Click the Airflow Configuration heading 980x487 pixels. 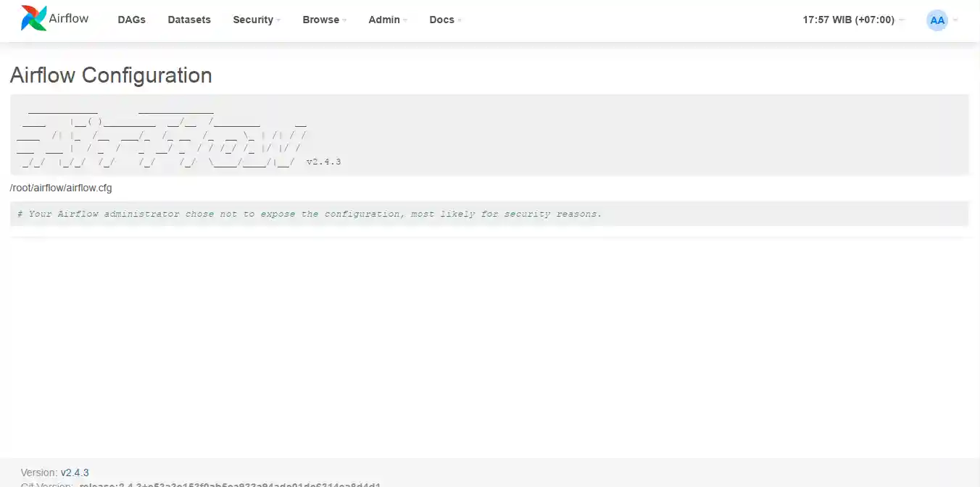click(x=111, y=75)
